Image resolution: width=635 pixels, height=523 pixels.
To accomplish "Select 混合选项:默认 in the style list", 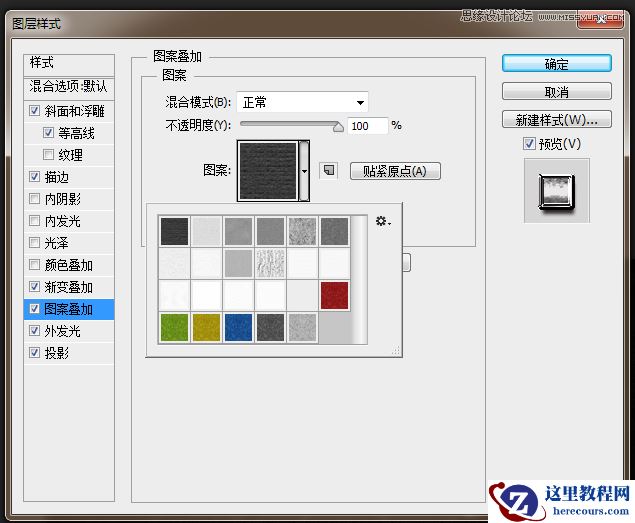I will tap(69, 88).
